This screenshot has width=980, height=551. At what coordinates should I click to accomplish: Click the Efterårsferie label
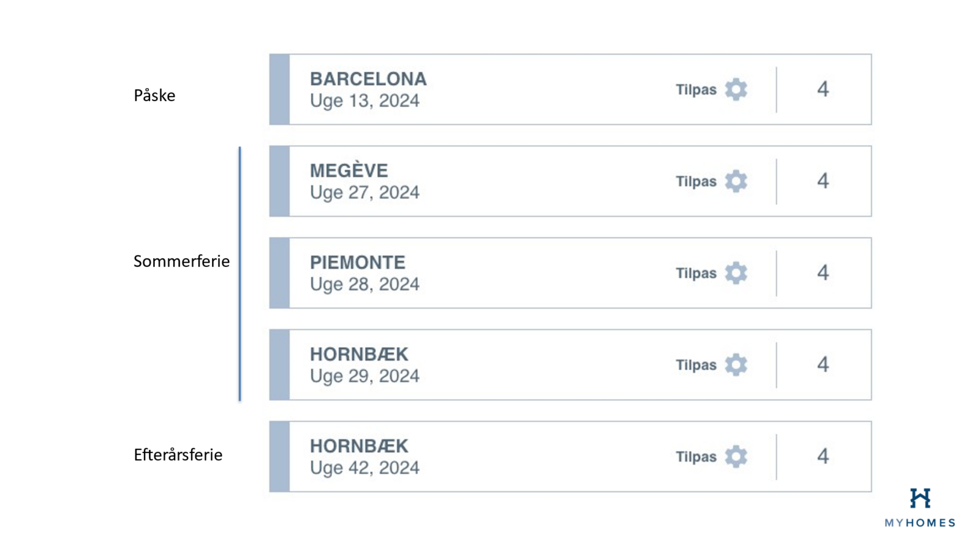(x=178, y=455)
